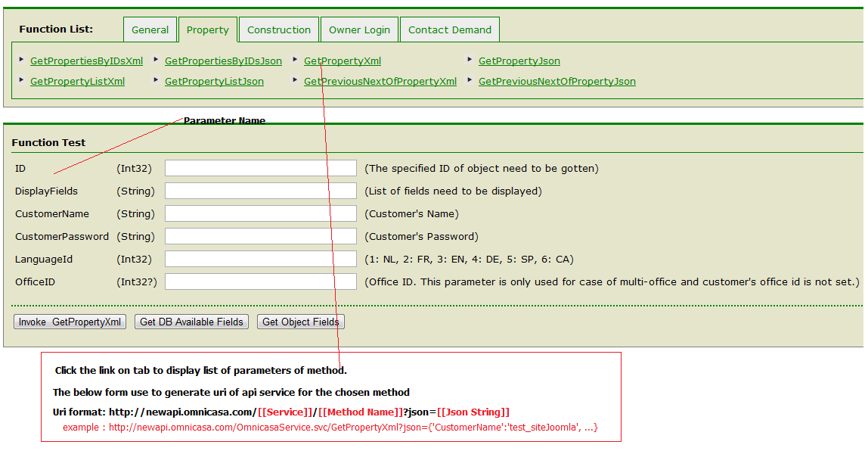Focus the ID input field

260,168
